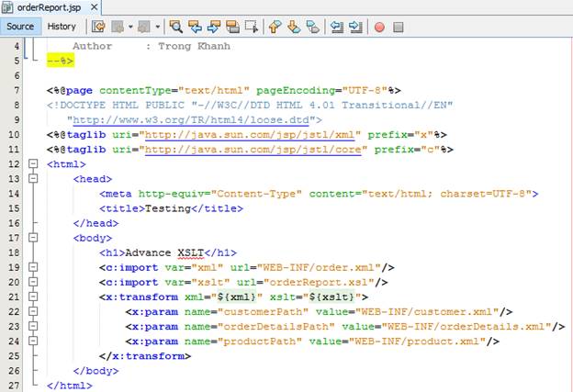Click line number 18 in gutter
The height and width of the screenshot is (392, 573).
14,252
